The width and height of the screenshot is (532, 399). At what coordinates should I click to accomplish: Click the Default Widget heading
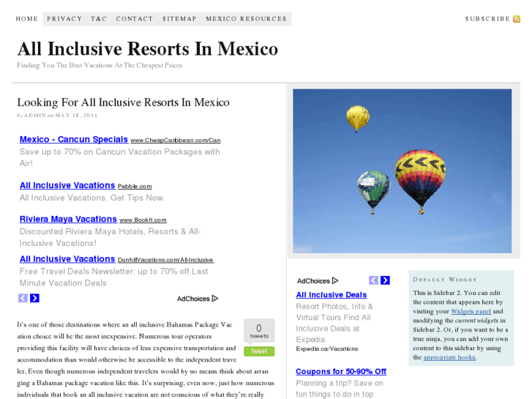pyautogui.click(x=445, y=280)
